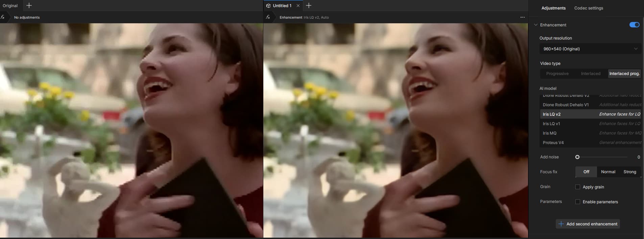Click the cube icon on Untitled 1 tab

click(268, 6)
